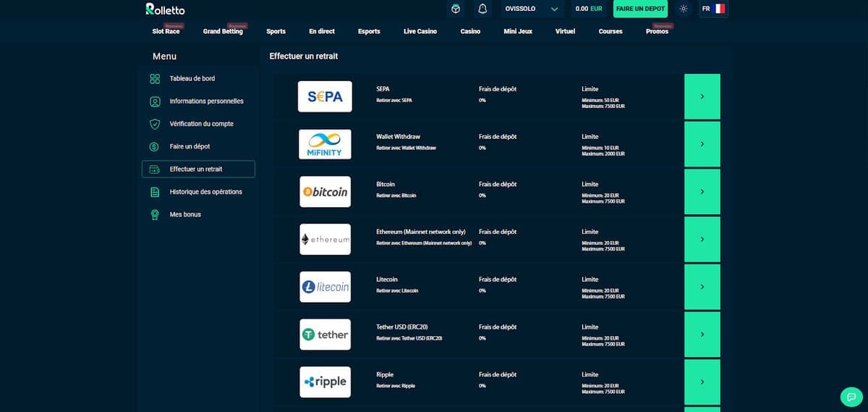Click the Rolletto logo
Screen dimensions: 868x412
(x=165, y=9)
